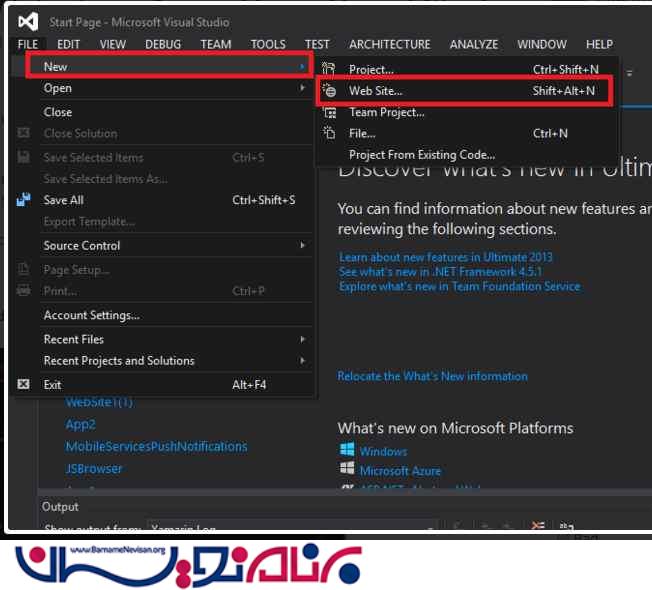Open Learn about new features in Ultimate 2013
Image resolution: width=652 pixels, height=590 pixels.
(445, 257)
